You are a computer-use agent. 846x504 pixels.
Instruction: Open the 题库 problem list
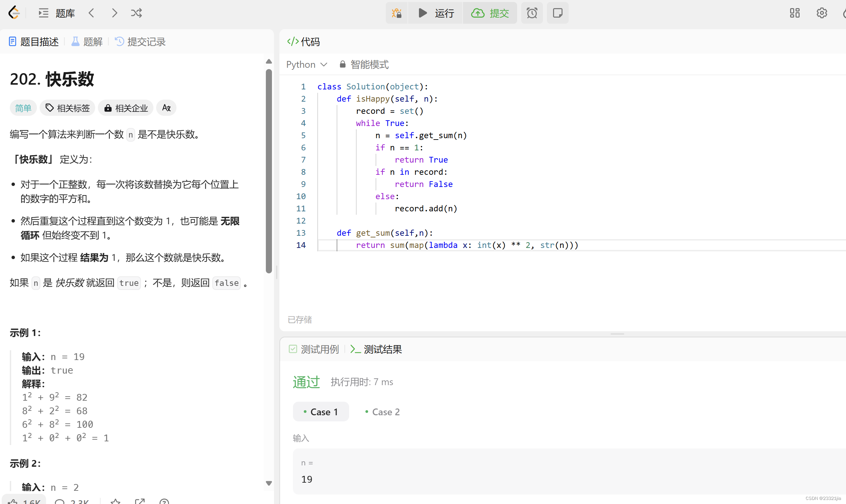tap(56, 13)
